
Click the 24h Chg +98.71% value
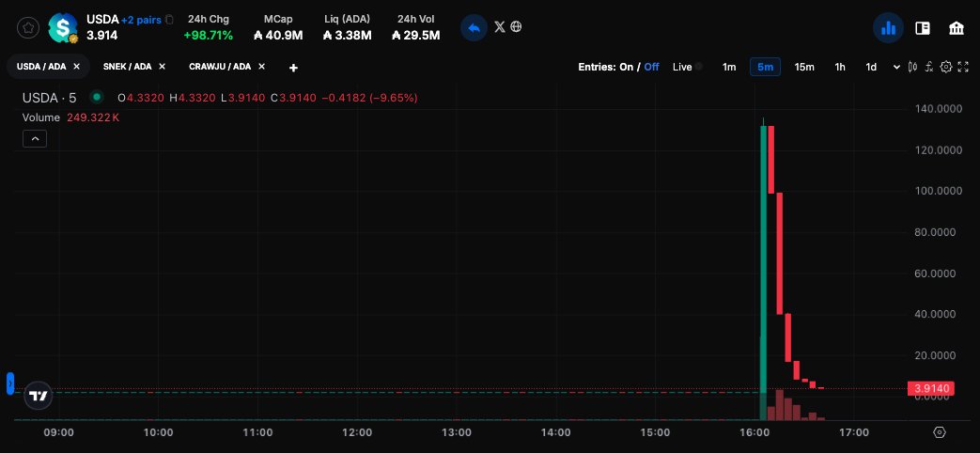tap(209, 36)
